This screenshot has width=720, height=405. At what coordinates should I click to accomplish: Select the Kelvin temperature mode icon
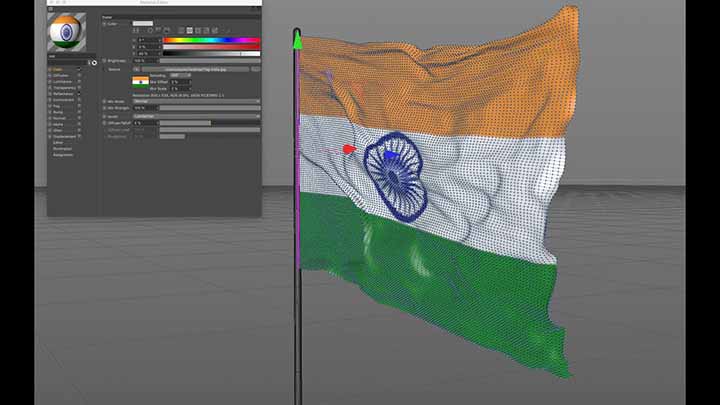click(x=198, y=30)
